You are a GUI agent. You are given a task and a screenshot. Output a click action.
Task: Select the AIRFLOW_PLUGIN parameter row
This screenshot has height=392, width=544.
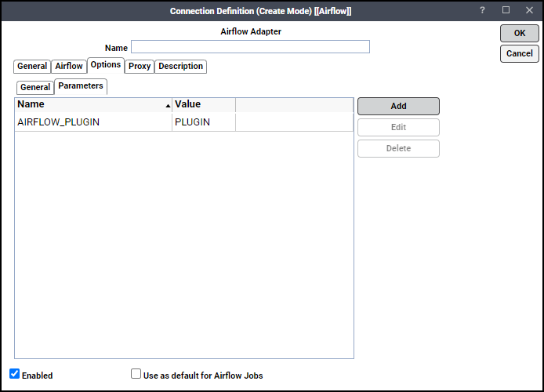click(184, 122)
